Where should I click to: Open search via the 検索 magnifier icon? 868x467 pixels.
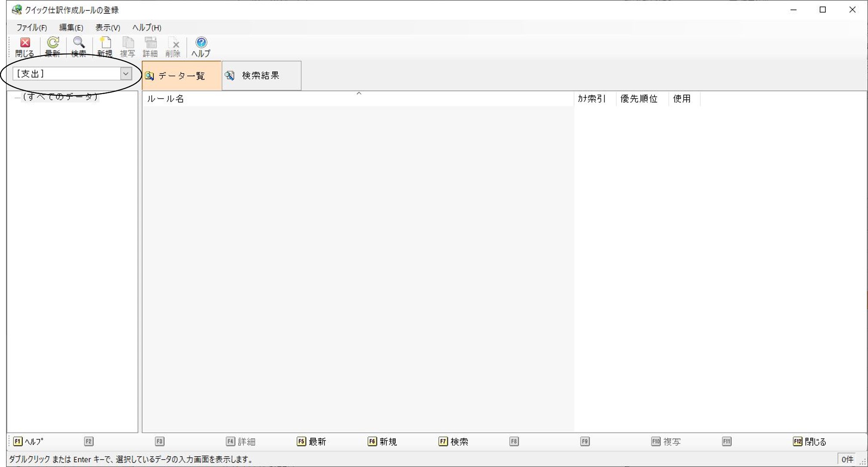tap(79, 47)
